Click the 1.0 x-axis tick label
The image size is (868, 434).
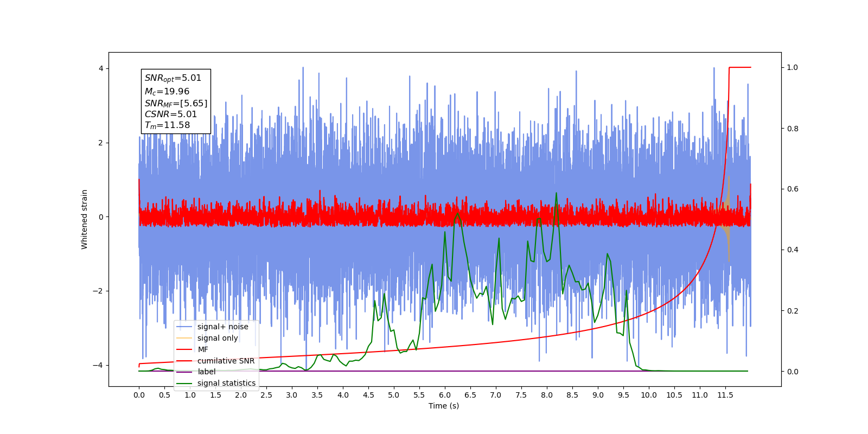[190, 395]
